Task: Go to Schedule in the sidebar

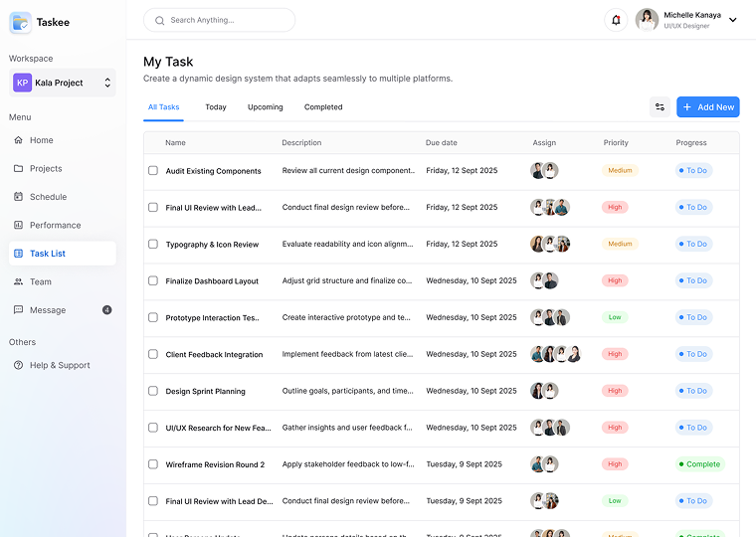Action: coord(63,197)
